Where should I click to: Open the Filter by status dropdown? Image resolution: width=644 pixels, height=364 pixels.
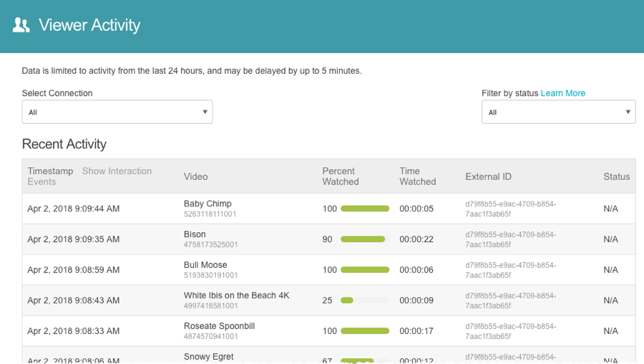[x=558, y=112]
